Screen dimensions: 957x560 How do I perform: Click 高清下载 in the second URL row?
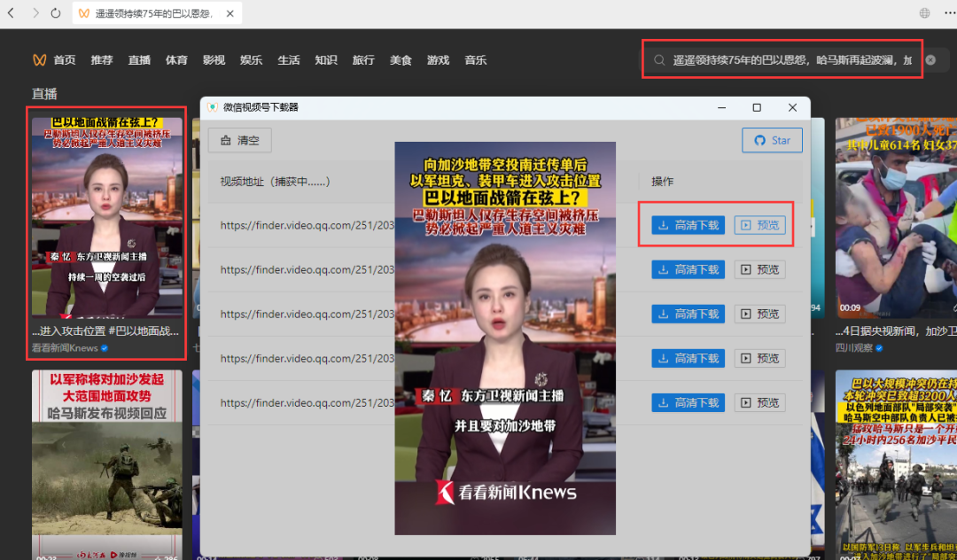pyautogui.click(x=688, y=269)
